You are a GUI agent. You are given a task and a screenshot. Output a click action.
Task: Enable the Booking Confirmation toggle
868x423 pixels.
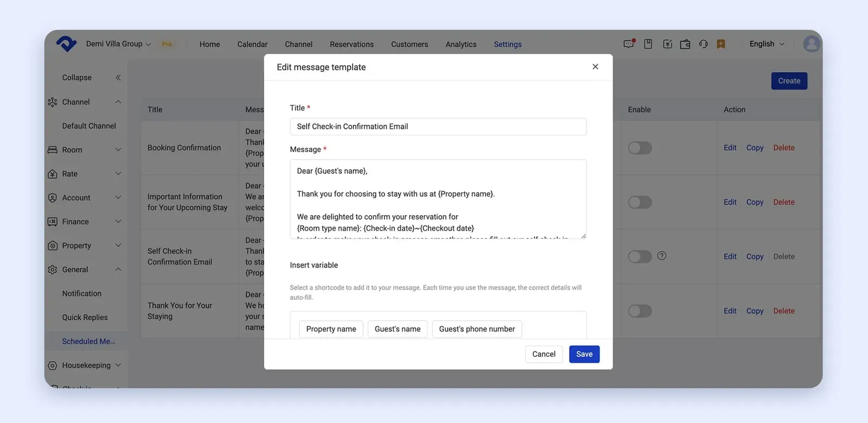[x=640, y=148]
